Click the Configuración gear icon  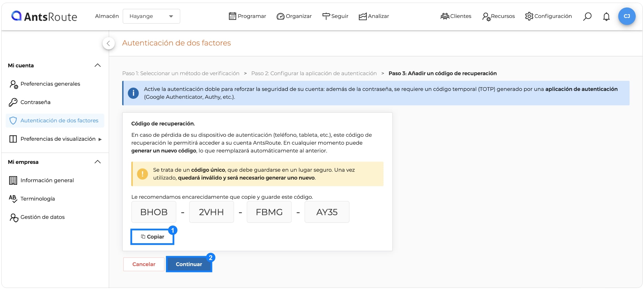[529, 16]
